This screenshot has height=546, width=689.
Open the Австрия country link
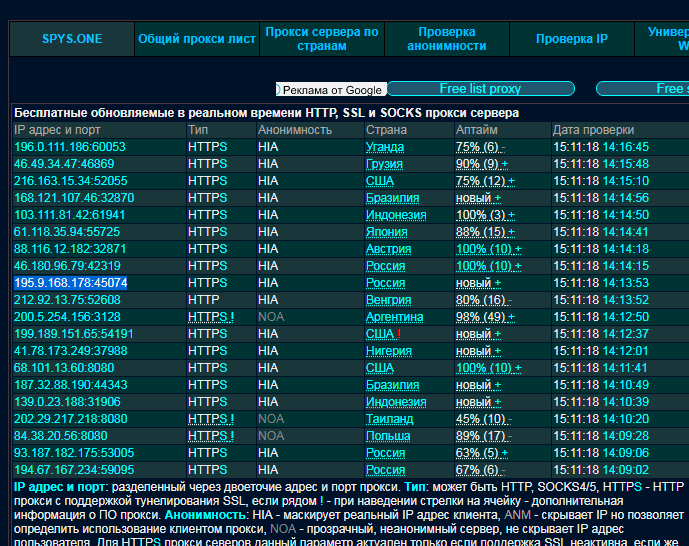click(388, 249)
